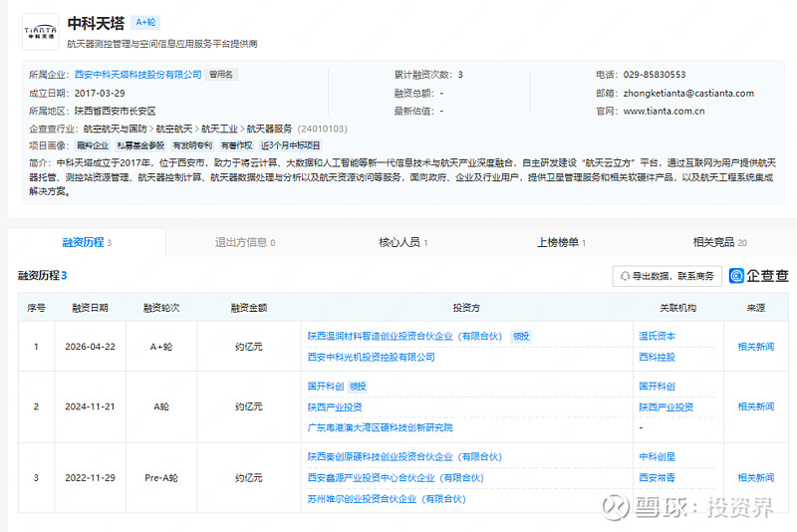This screenshot has width=797, height=532.
Task: Click the date 2024-11-21
Action: [x=90, y=406]
